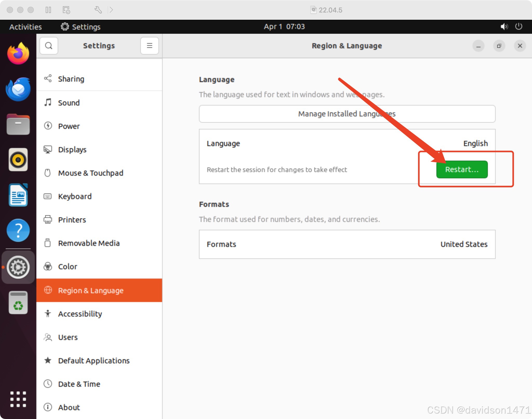Click the search icon in Settings
This screenshot has height=419, width=532.
(x=49, y=46)
